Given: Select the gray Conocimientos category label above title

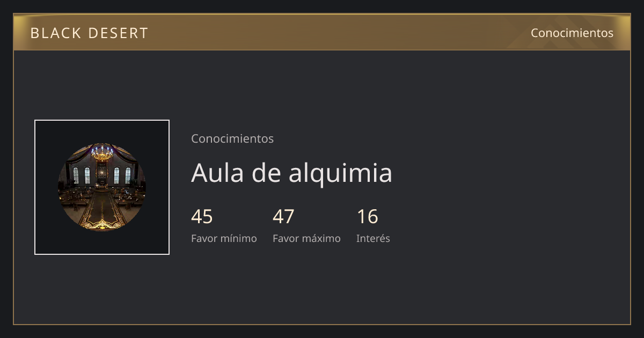Looking at the screenshot, I should (x=232, y=138).
